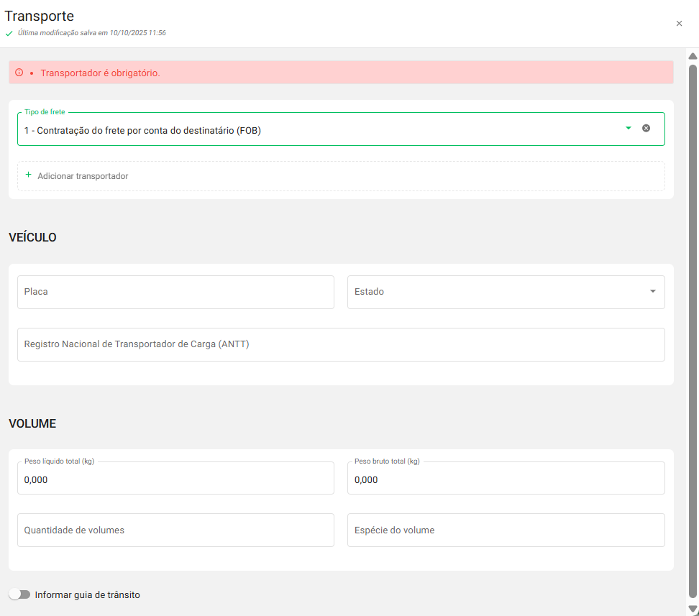Click the selected FOB freight type text
This screenshot has width=699, height=616.
142,131
